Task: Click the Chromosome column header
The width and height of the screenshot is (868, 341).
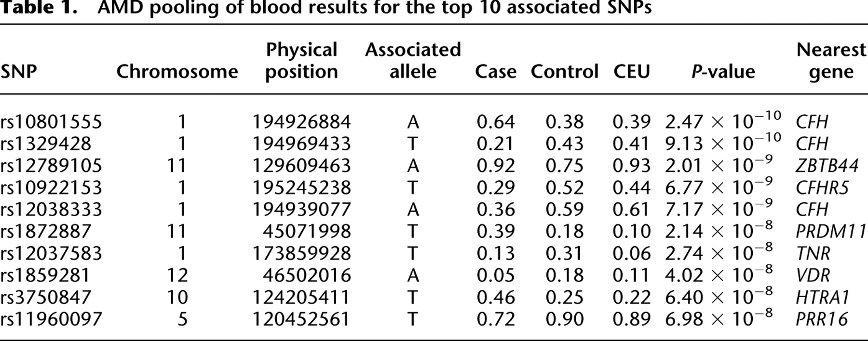Action: [177, 72]
